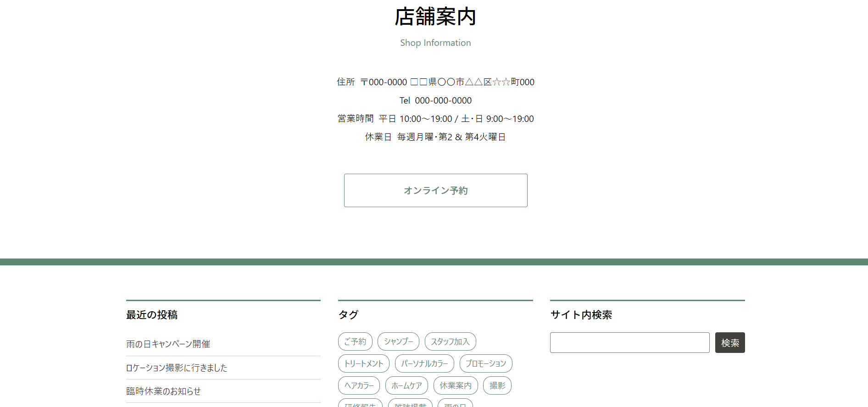
Task: Select the ご予約 tag
Action: pos(355,341)
